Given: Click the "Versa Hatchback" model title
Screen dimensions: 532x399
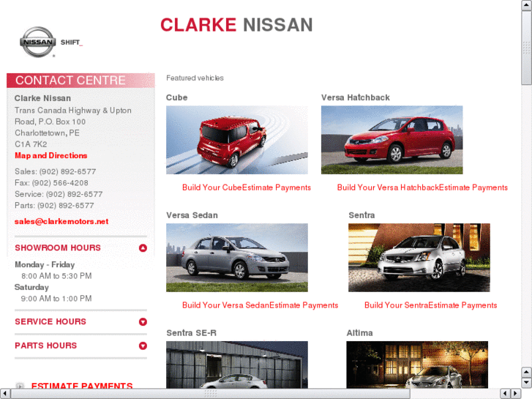Looking at the screenshot, I should pos(355,97).
